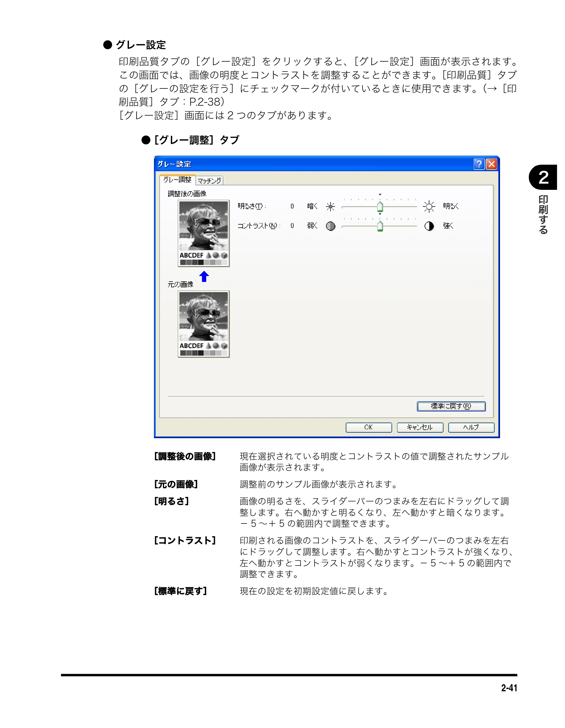Click the 明るさ(T): label
This screenshot has width=565, height=728.
pos(252,206)
